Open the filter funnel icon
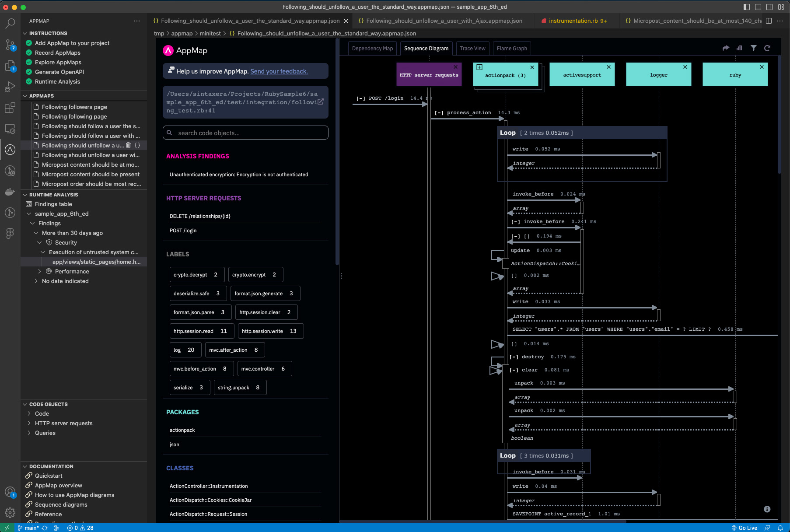This screenshot has width=790, height=532. pos(753,48)
